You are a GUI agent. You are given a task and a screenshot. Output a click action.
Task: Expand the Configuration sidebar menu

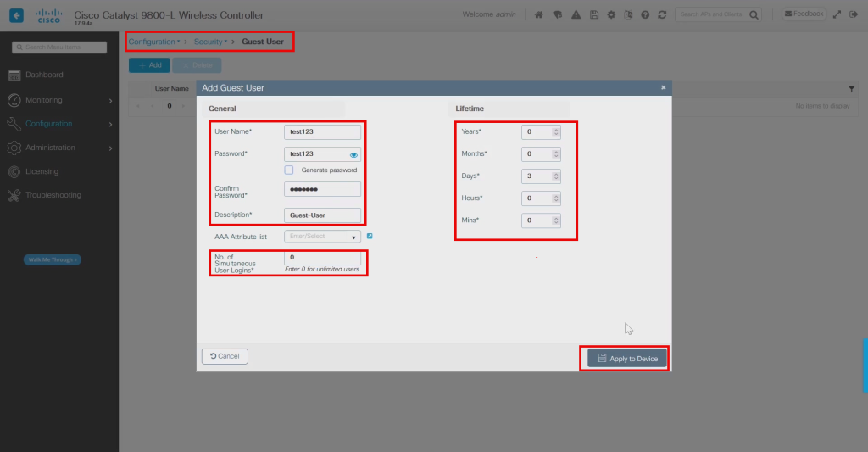[x=60, y=124]
